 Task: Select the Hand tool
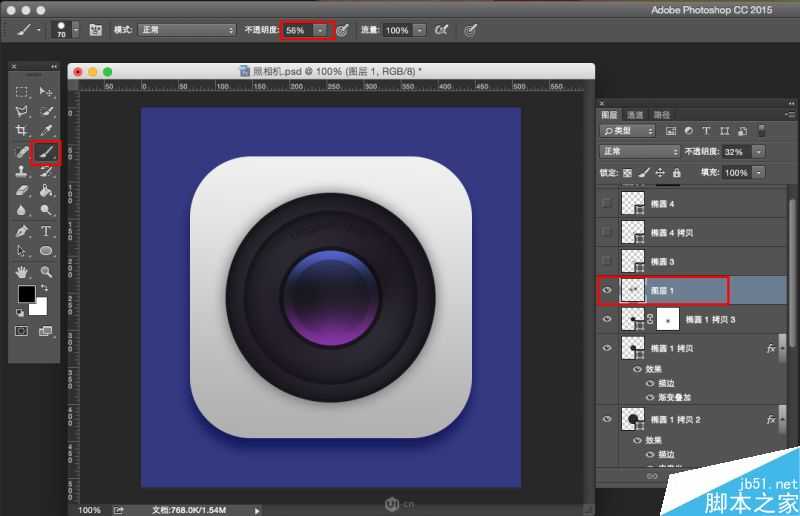coord(21,272)
